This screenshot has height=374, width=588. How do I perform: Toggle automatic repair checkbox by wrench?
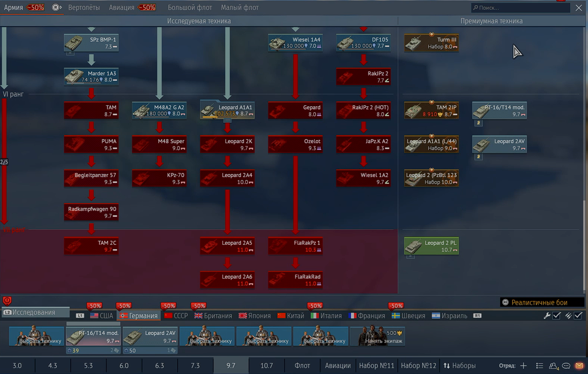557,316
